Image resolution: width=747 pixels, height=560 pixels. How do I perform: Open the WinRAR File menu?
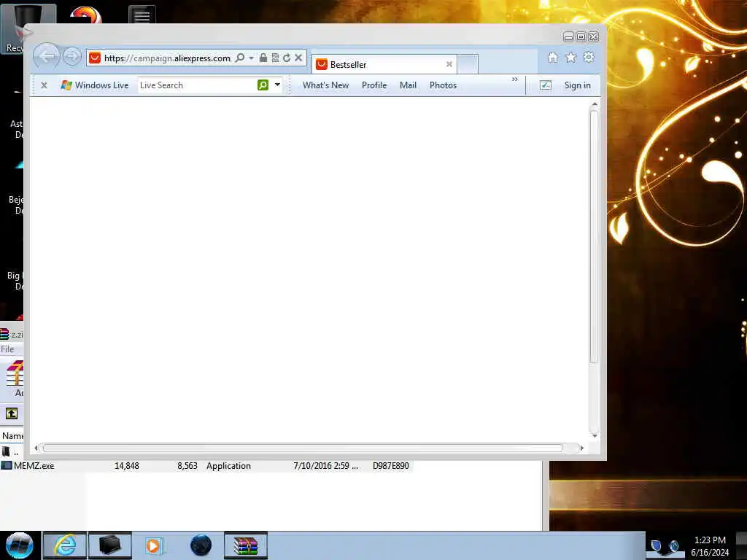click(7, 349)
